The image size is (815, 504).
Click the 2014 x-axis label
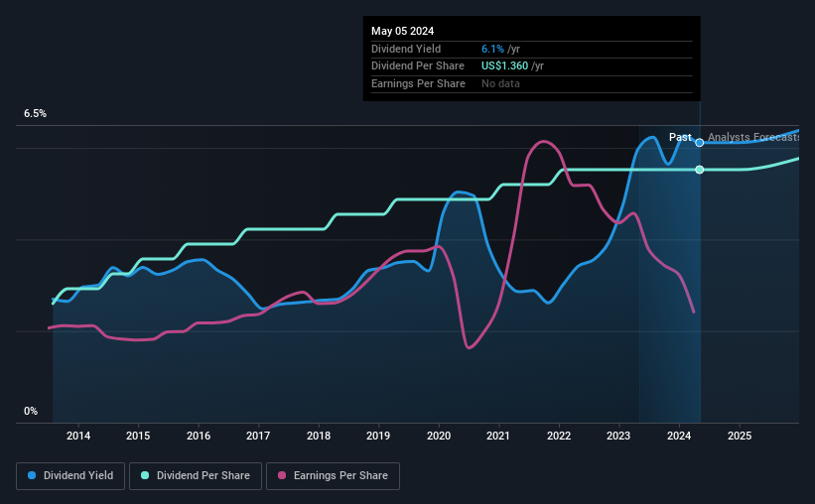[x=78, y=436]
